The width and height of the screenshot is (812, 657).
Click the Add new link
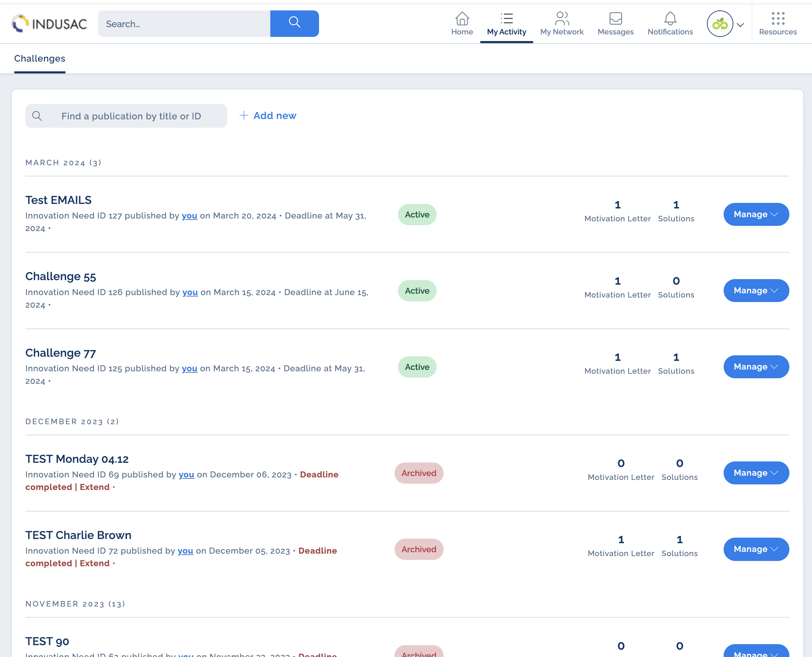(268, 116)
